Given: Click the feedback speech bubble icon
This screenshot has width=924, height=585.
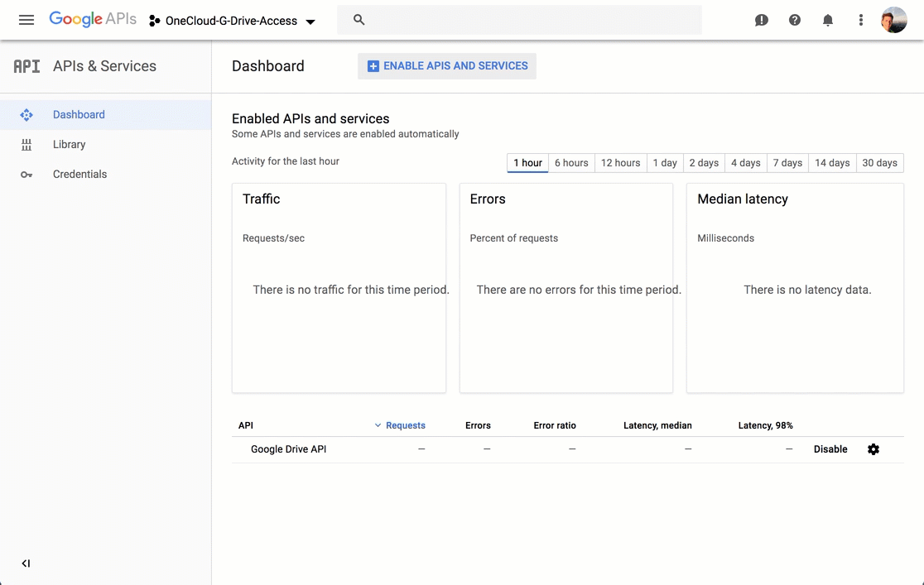Looking at the screenshot, I should point(762,20).
